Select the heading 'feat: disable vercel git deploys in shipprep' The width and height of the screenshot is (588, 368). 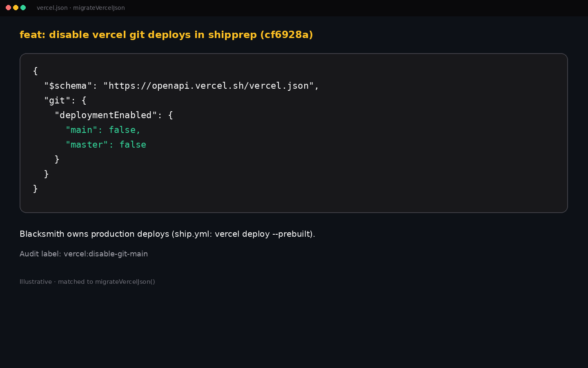point(166,35)
